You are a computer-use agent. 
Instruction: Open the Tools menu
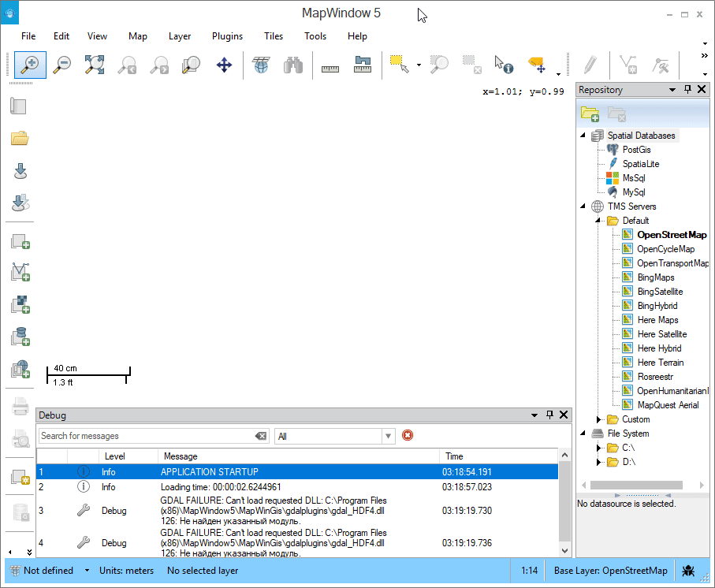click(315, 36)
